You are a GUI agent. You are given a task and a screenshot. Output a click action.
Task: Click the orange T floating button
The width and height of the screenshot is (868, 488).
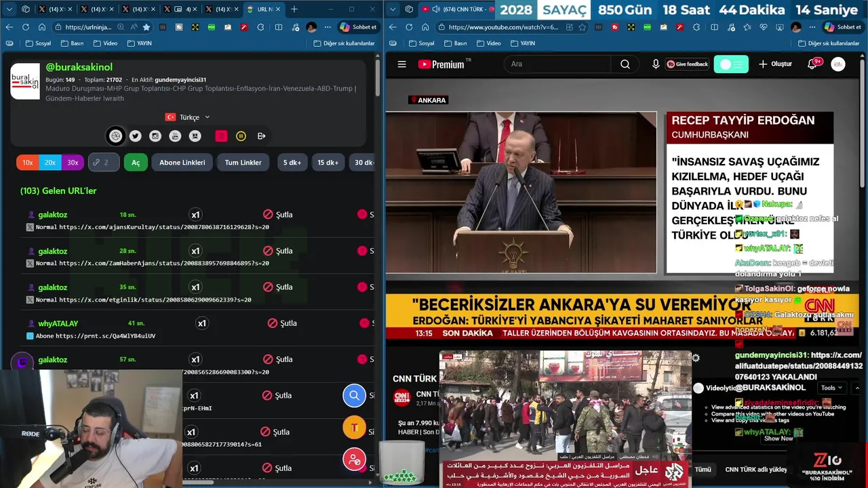354,427
